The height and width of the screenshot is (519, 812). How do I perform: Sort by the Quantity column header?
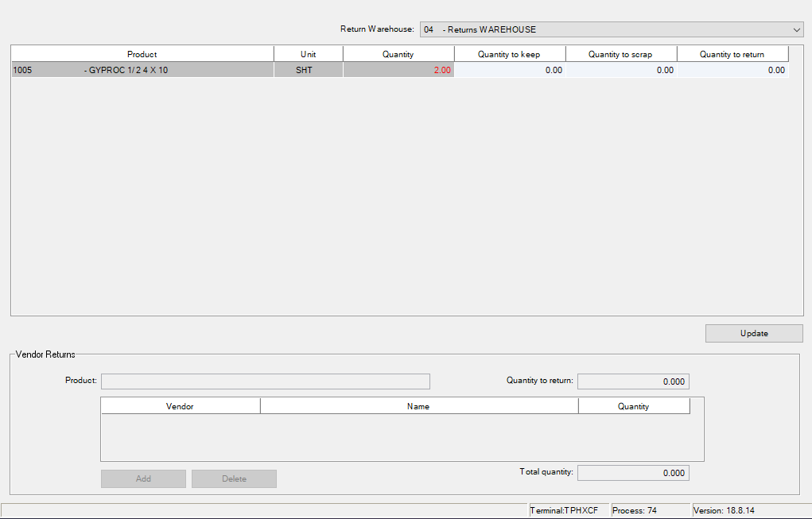398,54
